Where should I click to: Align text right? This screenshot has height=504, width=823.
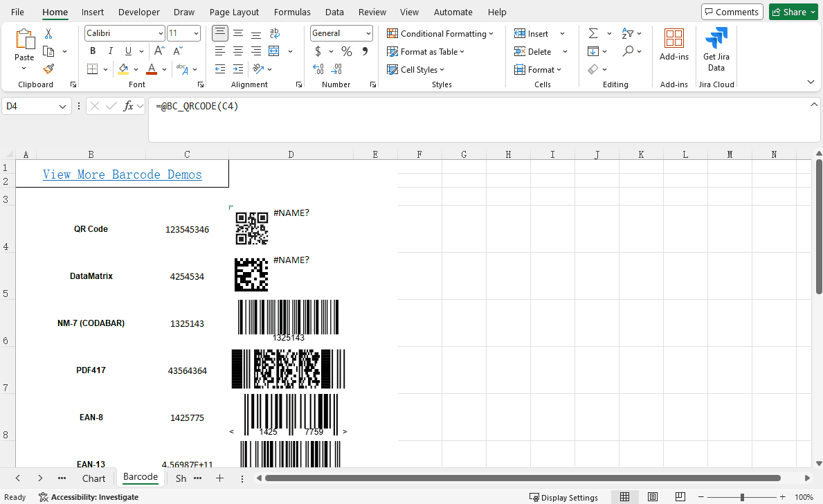[x=256, y=51]
